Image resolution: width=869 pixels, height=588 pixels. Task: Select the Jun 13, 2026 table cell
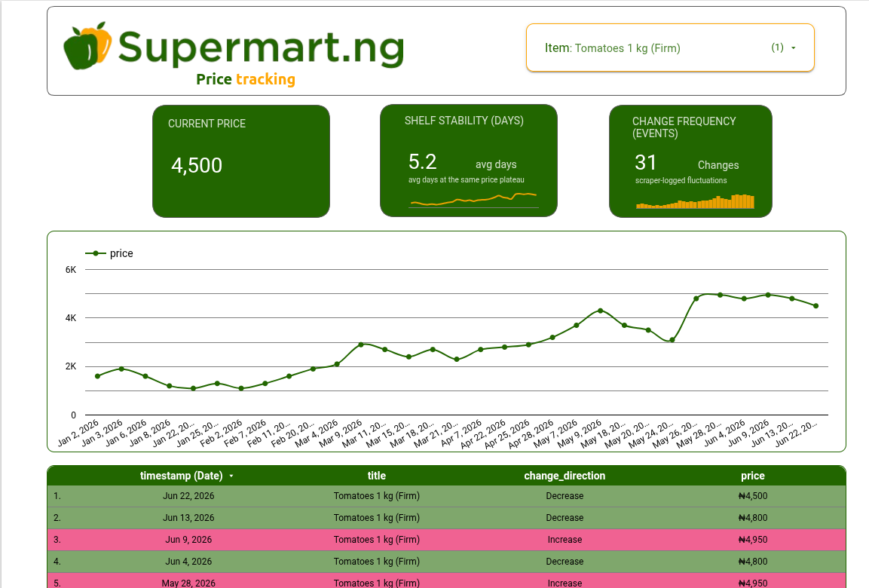pyautogui.click(x=188, y=518)
